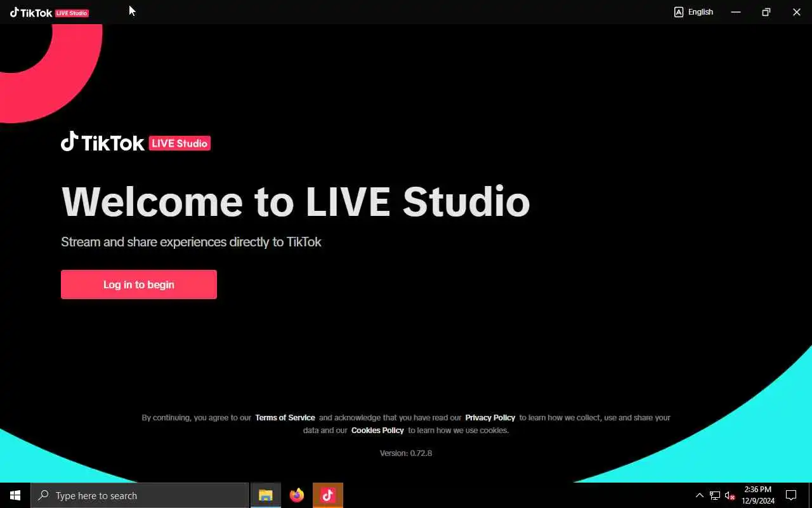Image resolution: width=812 pixels, height=508 pixels.
Task: Click the Version: 0.72.8 text
Action: click(x=406, y=453)
